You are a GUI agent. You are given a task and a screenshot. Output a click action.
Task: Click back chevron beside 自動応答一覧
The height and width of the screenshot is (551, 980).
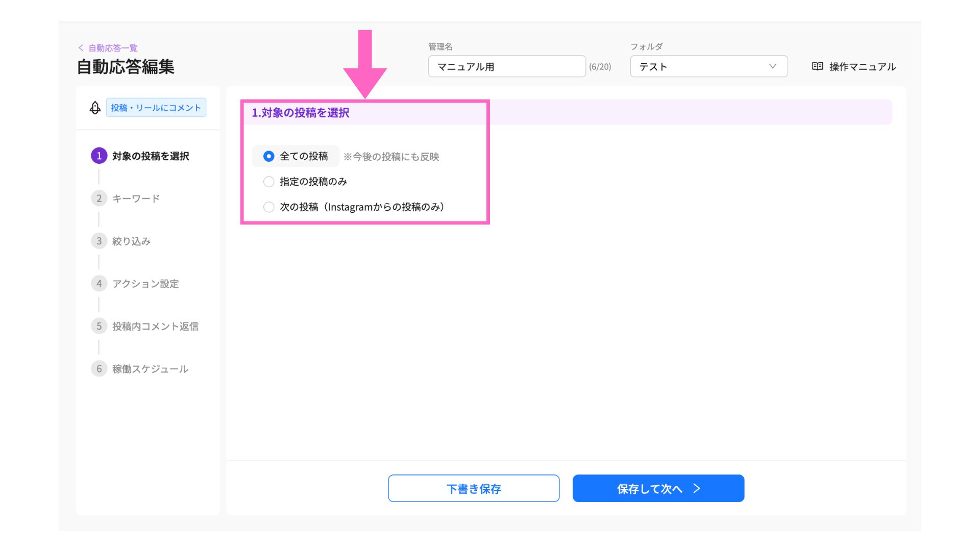(x=81, y=48)
